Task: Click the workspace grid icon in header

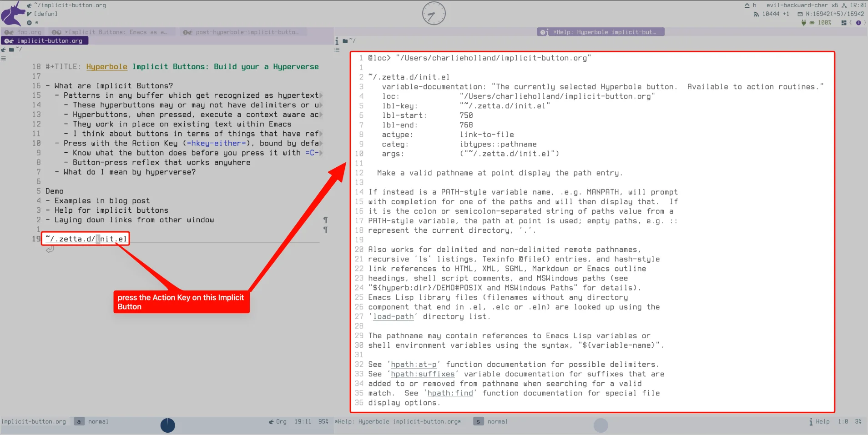Action: pyautogui.click(x=844, y=23)
